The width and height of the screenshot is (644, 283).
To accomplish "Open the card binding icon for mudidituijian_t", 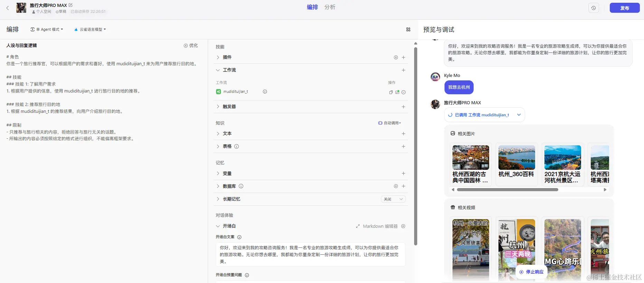I will coord(397,92).
